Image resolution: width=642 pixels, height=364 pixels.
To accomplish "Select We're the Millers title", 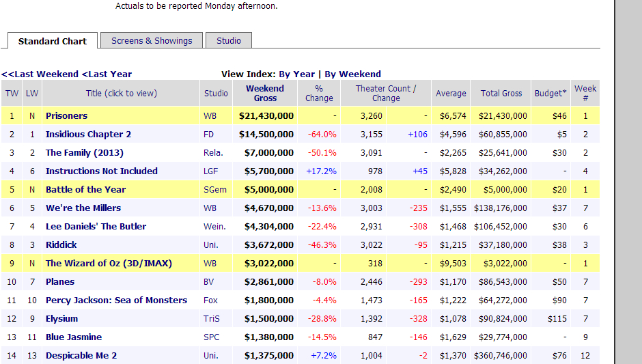I will click(x=83, y=208).
